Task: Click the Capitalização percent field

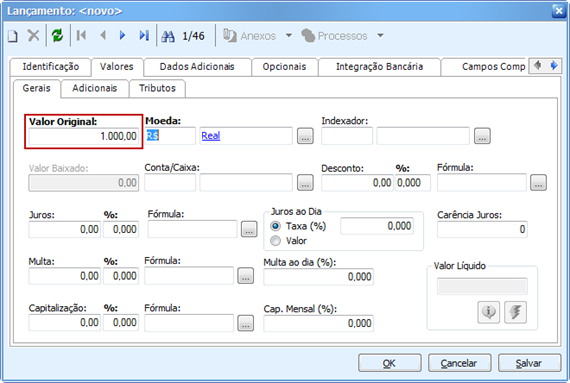Action: (x=121, y=323)
